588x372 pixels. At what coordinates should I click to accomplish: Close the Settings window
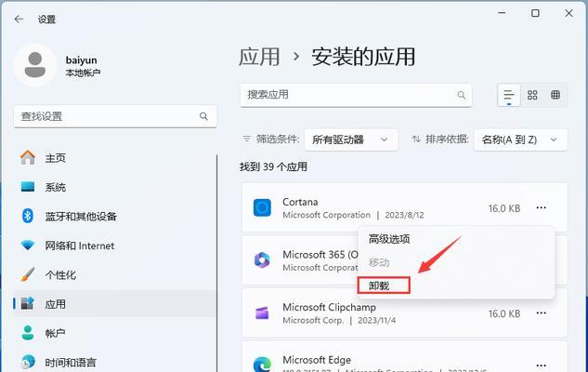[x=568, y=13]
